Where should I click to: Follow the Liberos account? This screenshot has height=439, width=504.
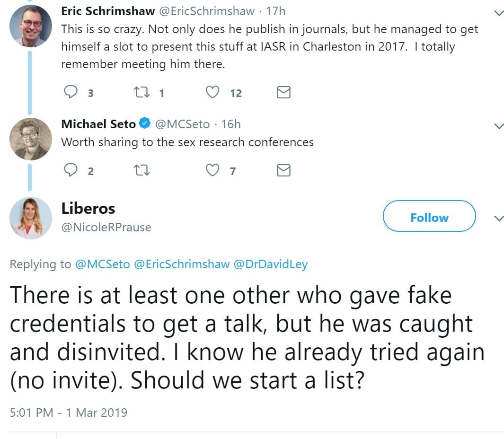(429, 217)
